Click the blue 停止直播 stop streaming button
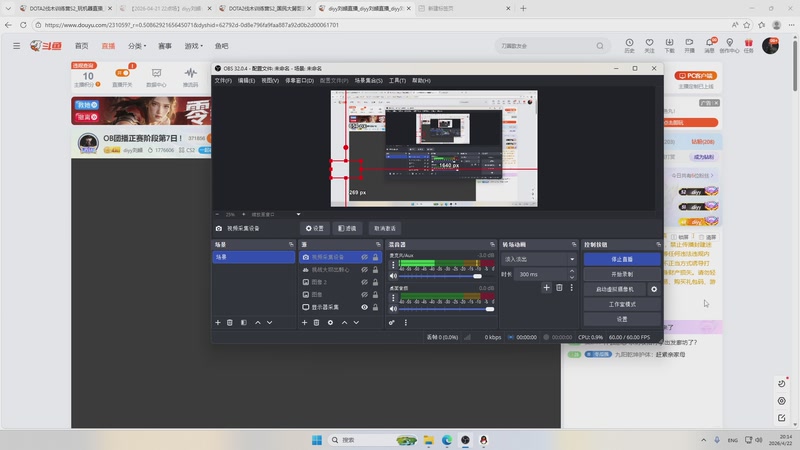 coord(622,259)
